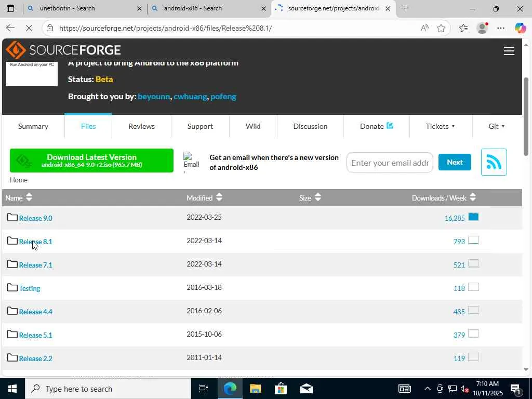This screenshot has height=399, width=532.
Task: Click the Release 8.1 folder icon
Action: click(12, 241)
